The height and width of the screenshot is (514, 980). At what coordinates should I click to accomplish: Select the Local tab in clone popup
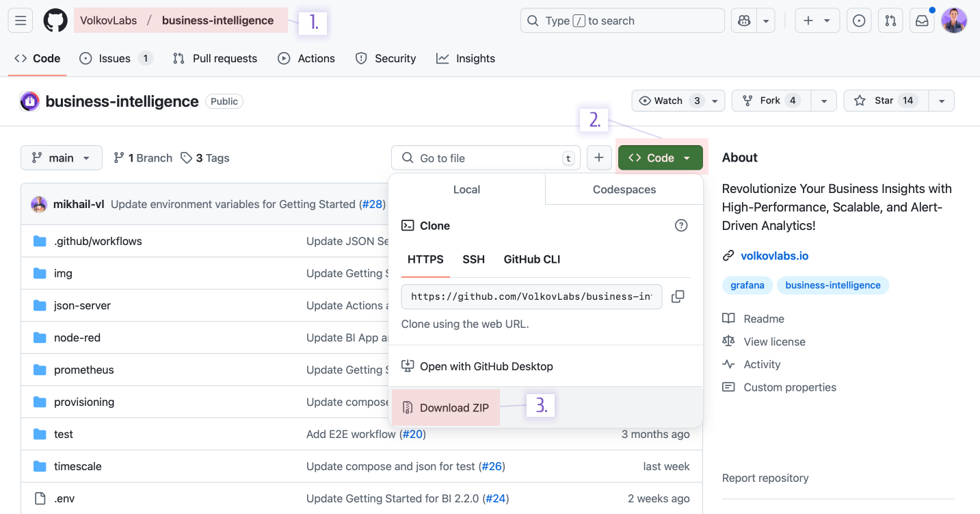point(467,190)
